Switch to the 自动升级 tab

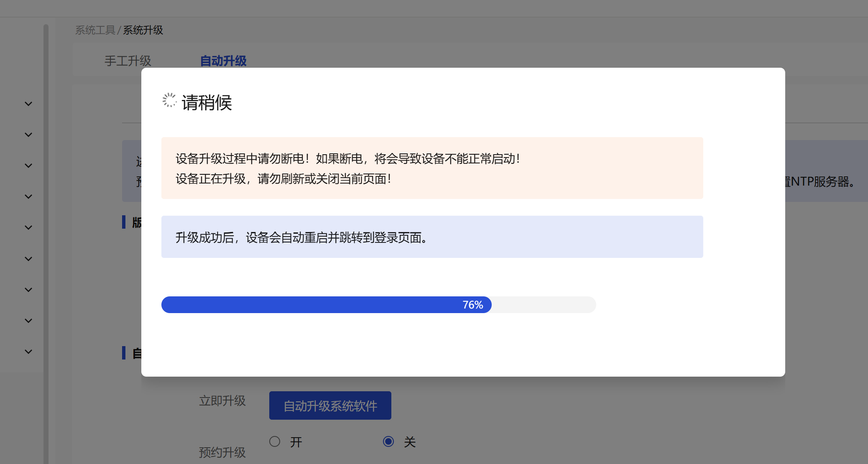click(x=223, y=61)
